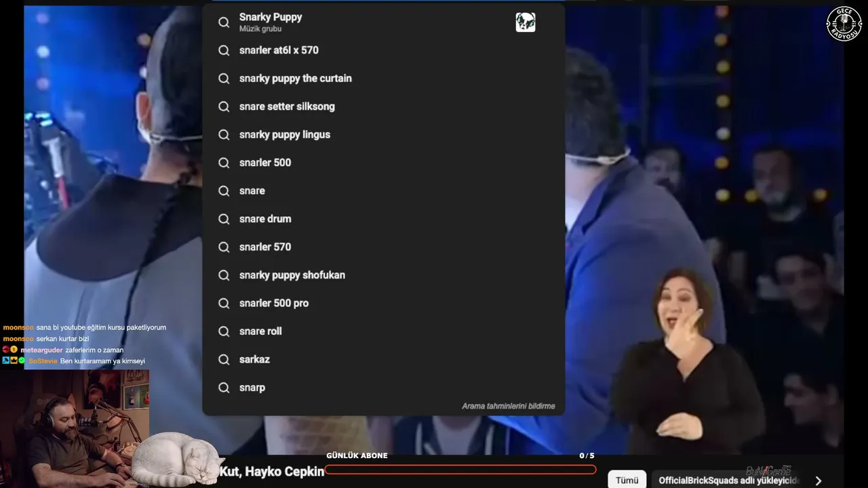
Task: Click the 'GÜNLÜK ABONE' goal progress bar
Action: pos(460,470)
